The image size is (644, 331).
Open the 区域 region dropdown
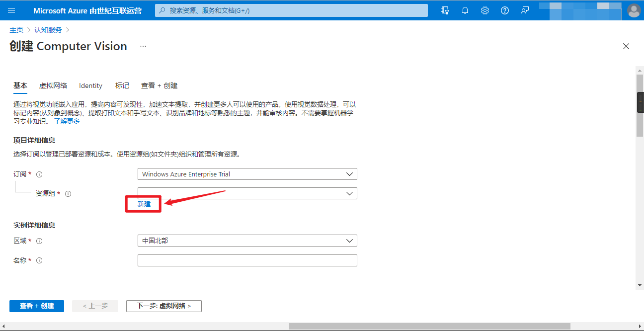pyautogui.click(x=247, y=241)
